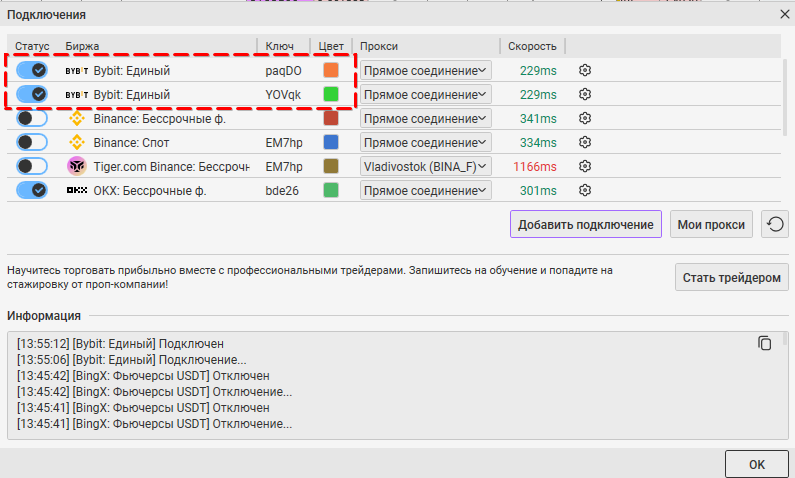Pick the green color swatch for YOVqk
The image size is (795, 478).
coord(331,94)
